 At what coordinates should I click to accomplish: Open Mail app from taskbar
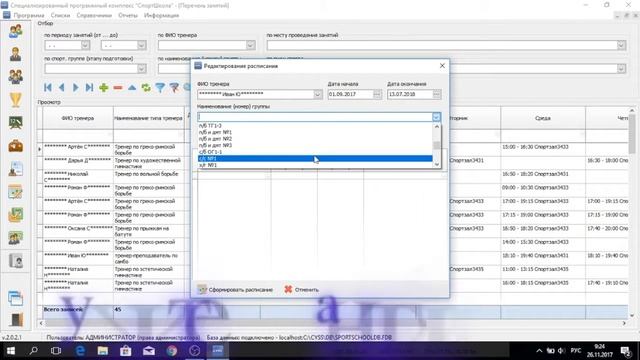coord(149,350)
